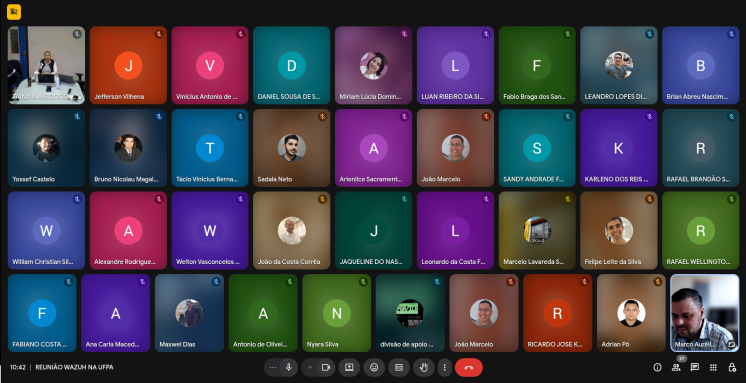746x383 pixels.
Task: Open the meeting details info icon
Action: (658, 367)
